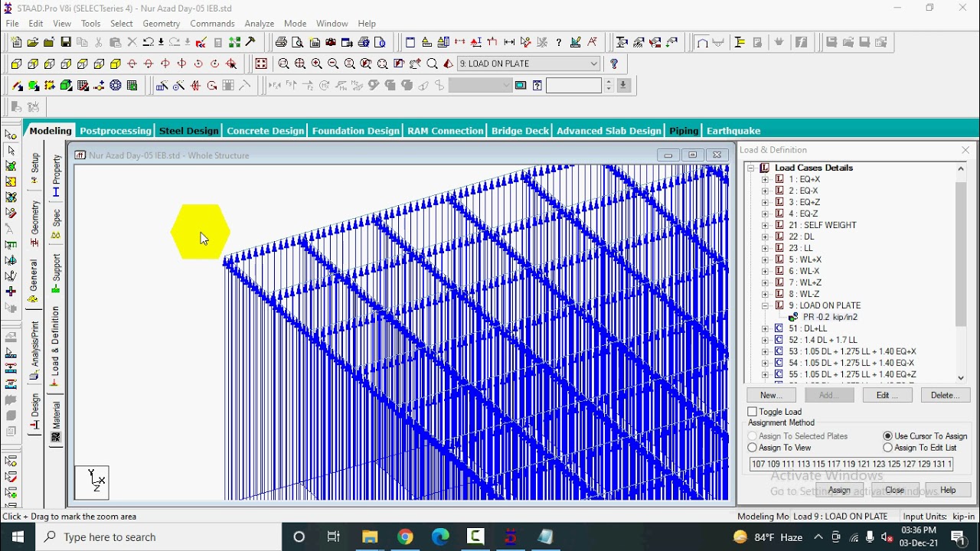Image resolution: width=980 pixels, height=551 pixels.
Task: Click the Whole Structure display icon
Action: [x=261, y=64]
